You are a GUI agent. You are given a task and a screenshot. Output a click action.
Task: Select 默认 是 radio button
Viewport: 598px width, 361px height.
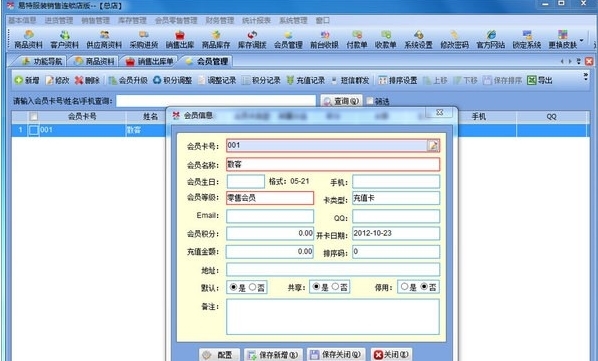233,287
